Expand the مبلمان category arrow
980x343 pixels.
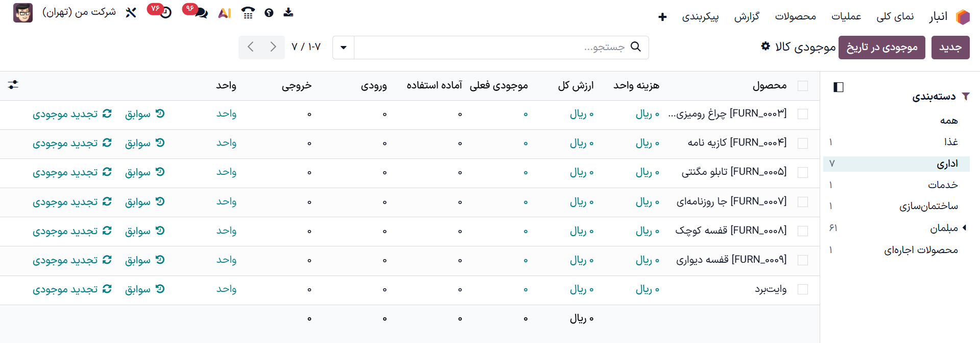[x=964, y=227]
